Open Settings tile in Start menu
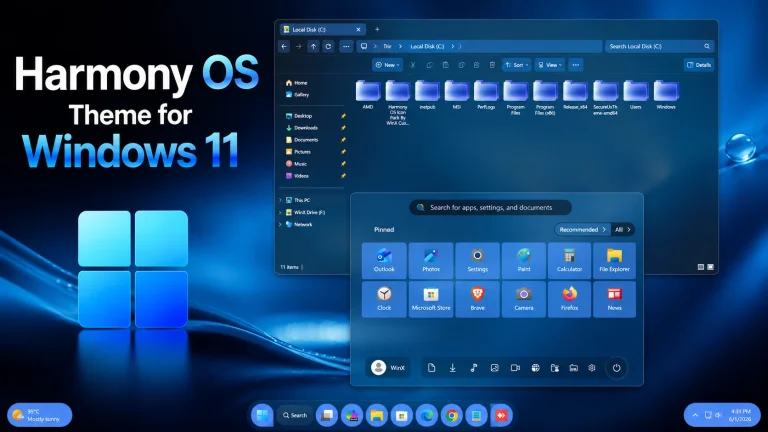 (478, 260)
